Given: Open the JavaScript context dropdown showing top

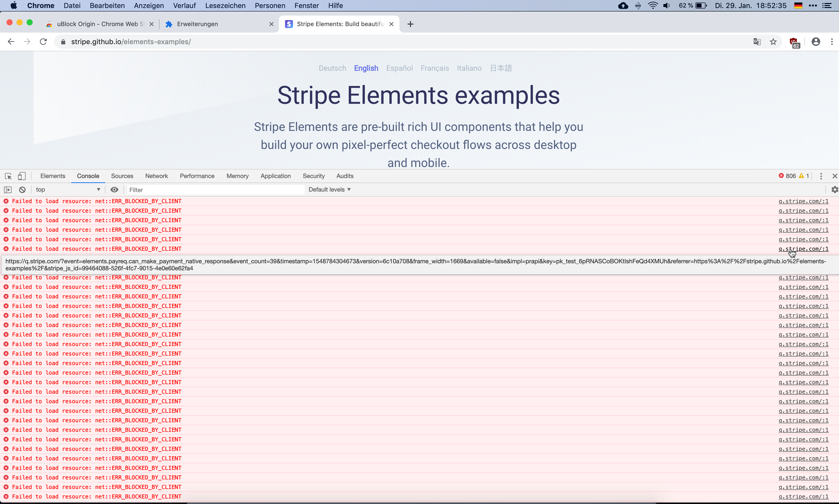Looking at the screenshot, I should coord(67,190).
